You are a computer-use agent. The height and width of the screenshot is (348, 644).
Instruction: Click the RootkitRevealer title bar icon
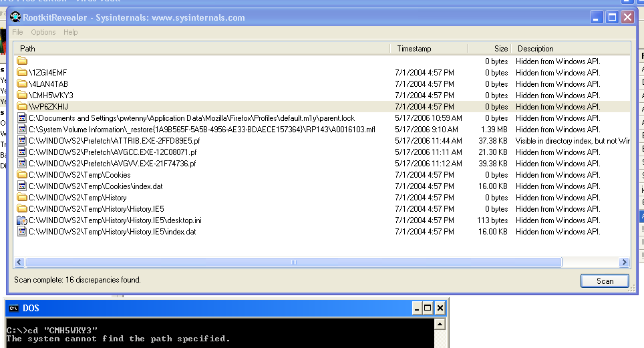coord(15,17)
